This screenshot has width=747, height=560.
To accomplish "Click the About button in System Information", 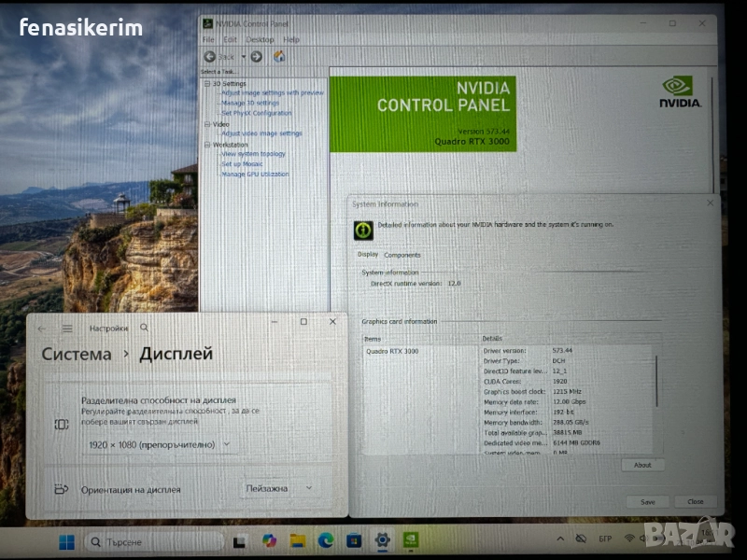I will [642, 465].
